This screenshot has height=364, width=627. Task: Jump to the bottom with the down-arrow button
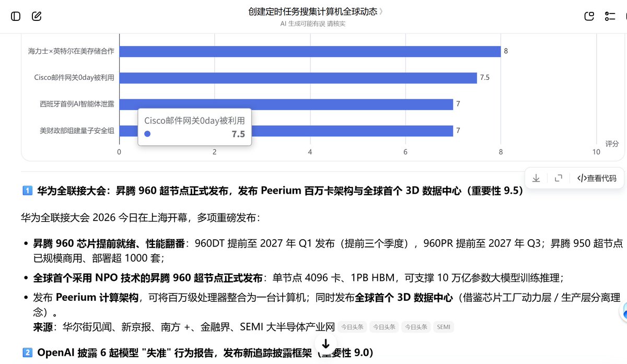tap(326, 344)
